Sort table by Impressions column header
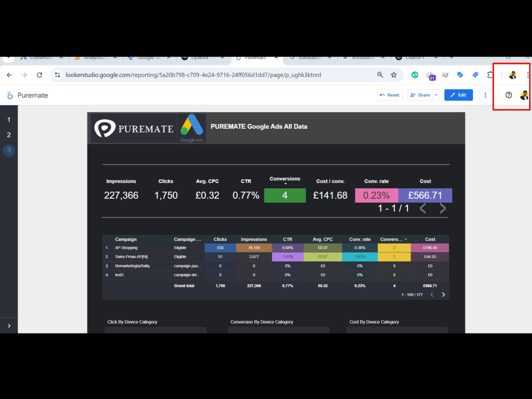Viewport: 532px width, 399px height. [x=254, y=239]
